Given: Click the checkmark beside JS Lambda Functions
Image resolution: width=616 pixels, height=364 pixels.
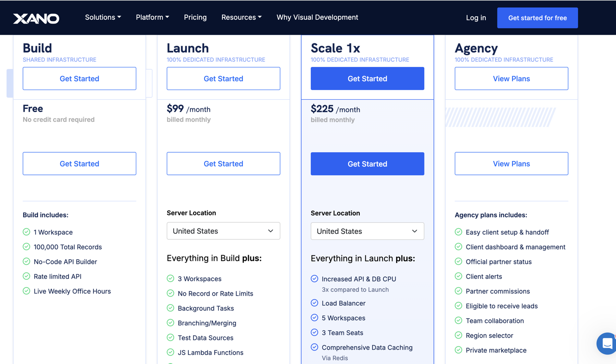Looking at the screenshot, I should pyautogui.click(x=170, y=352).
